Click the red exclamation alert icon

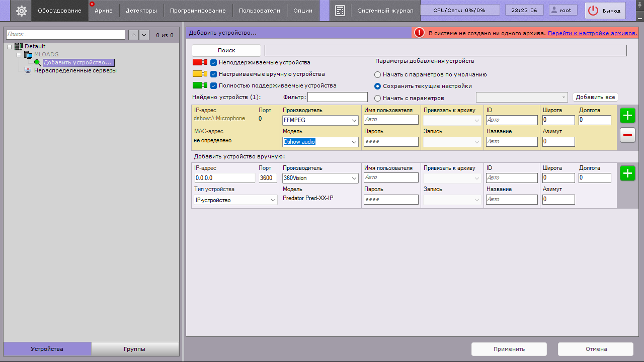pos(419,33)
